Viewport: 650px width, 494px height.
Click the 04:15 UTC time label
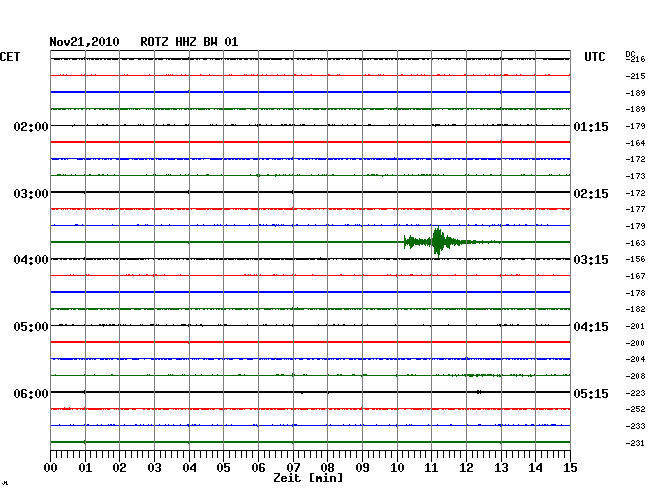tap(591, 327)
